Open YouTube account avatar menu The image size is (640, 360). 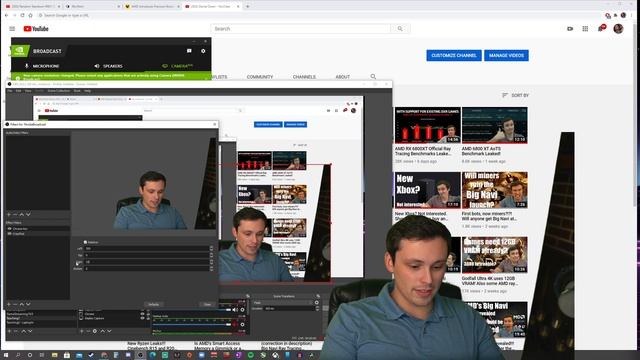pos(618,29)
